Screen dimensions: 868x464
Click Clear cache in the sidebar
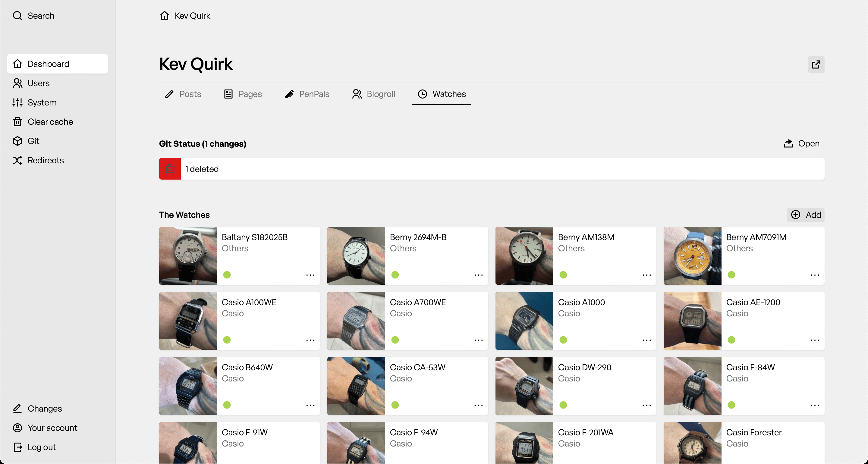58,122
